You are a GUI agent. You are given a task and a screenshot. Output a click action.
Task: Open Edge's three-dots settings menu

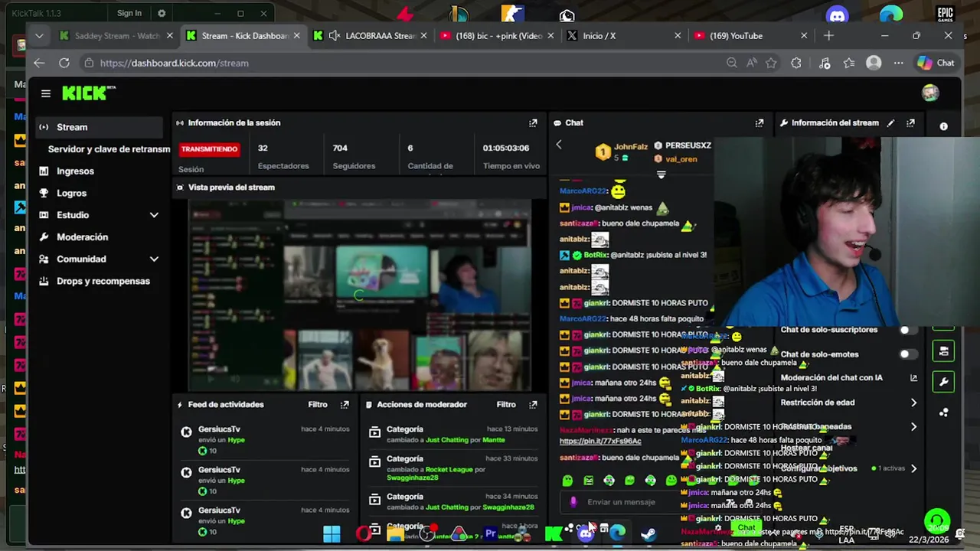click(899, 63)
